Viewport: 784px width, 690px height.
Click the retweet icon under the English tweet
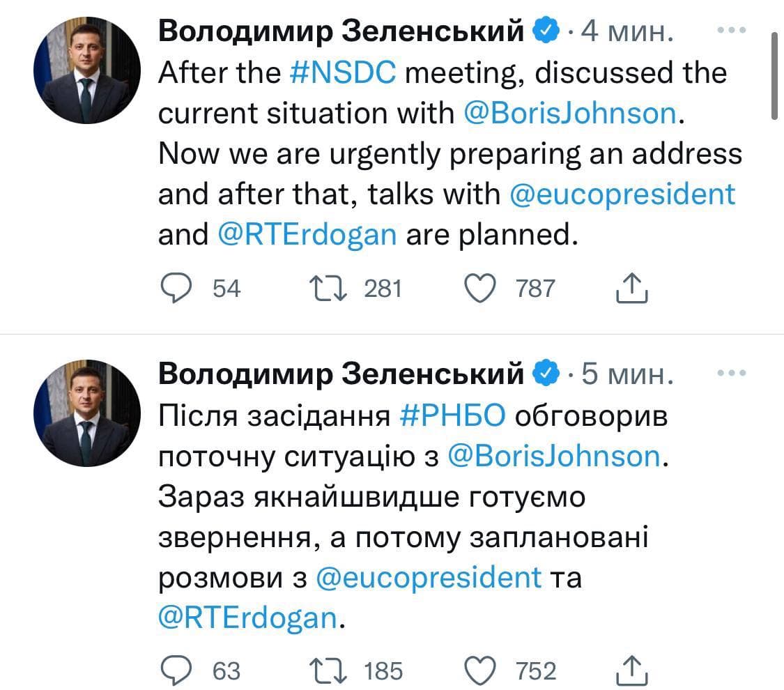coord(330,287)
